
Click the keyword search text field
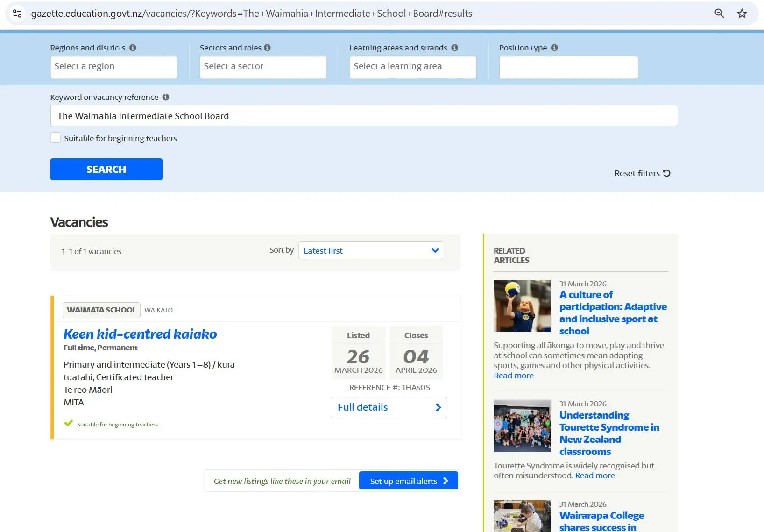point(364,116)
